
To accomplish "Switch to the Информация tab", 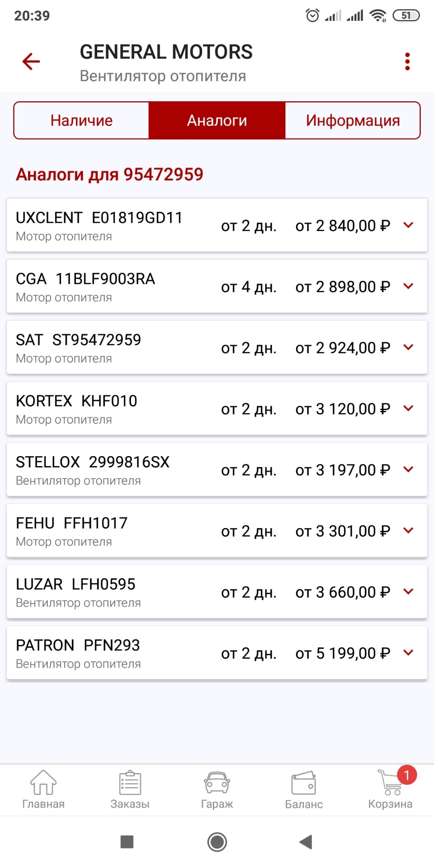I will point(353,120).
